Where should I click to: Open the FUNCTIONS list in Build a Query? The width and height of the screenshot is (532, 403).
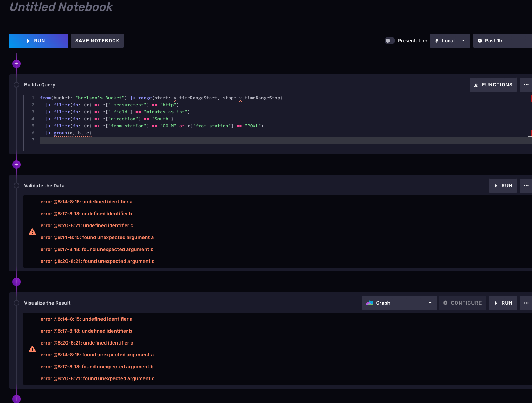tap(493, 85)
